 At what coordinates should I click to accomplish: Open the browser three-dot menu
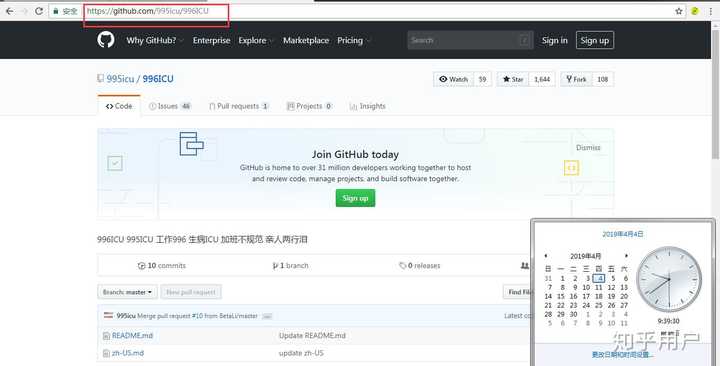[x=711, y=11]
